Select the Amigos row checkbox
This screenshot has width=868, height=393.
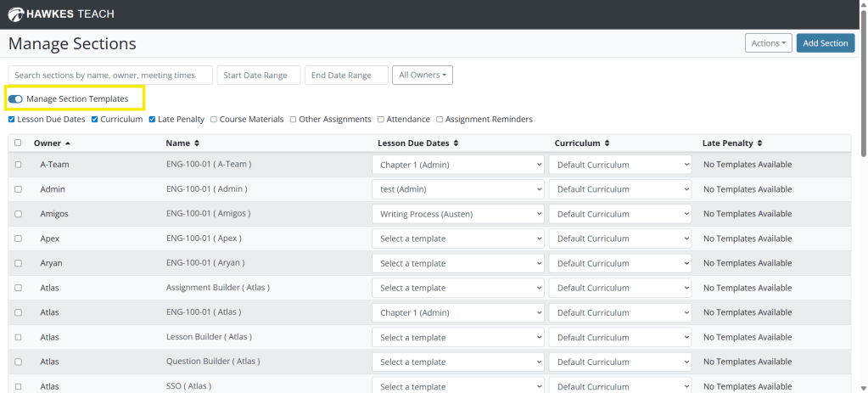(x=19, y=214)
